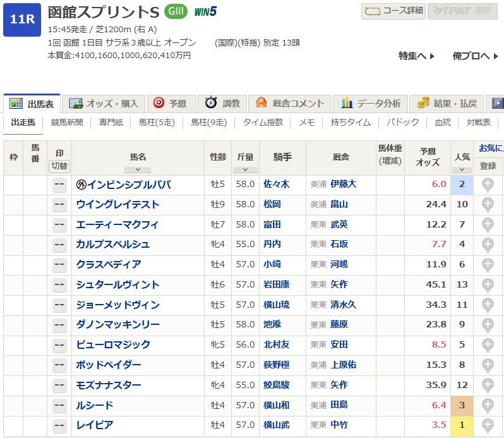Click the コース詳細 button

point(393,11)
